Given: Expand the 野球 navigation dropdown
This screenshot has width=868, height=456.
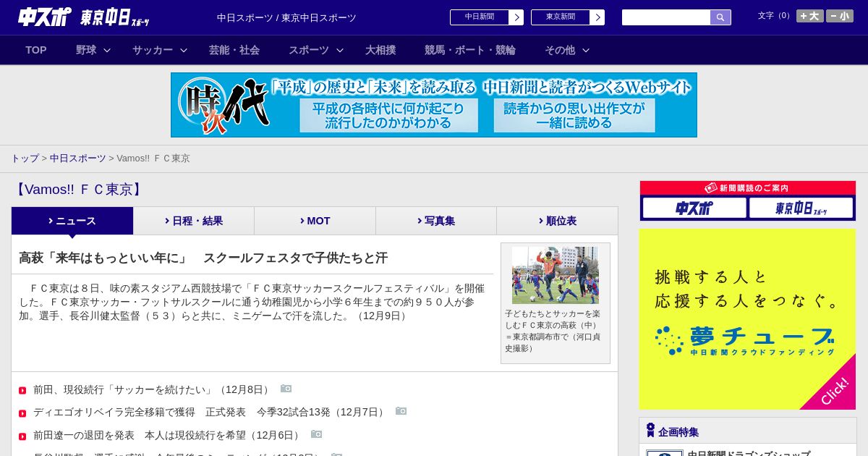Looking at the screenshot, I should [93, 50].
